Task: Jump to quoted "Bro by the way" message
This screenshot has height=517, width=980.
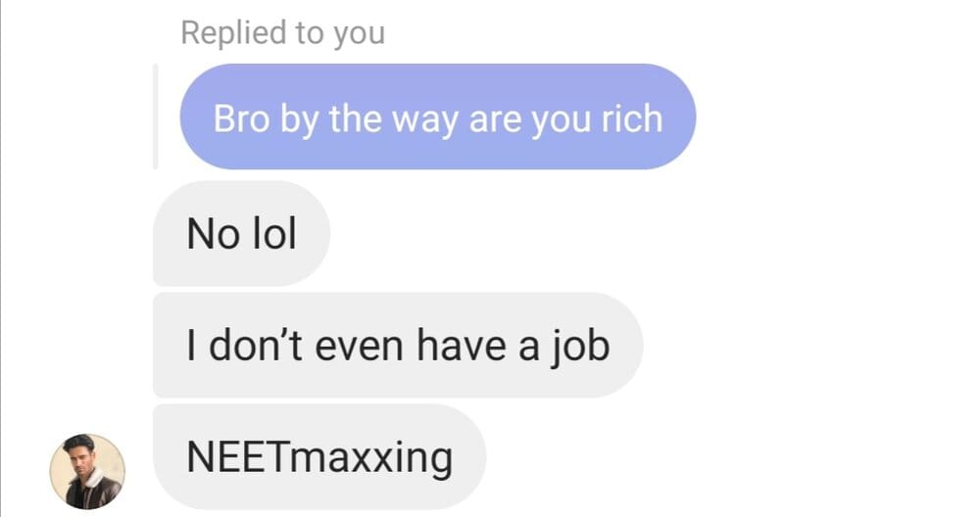Action: click(437, 117)
